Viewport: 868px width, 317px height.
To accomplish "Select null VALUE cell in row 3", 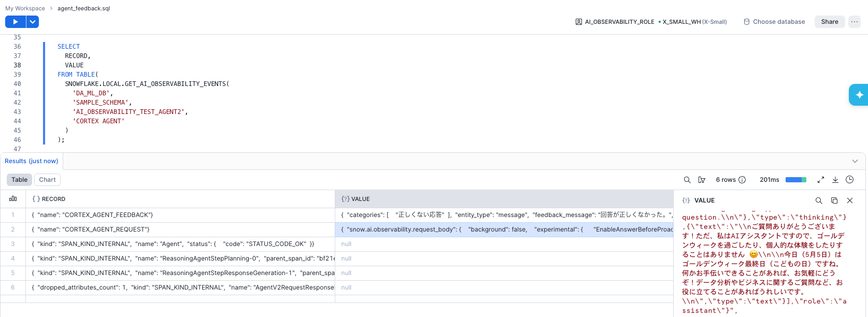I will 504,244.
